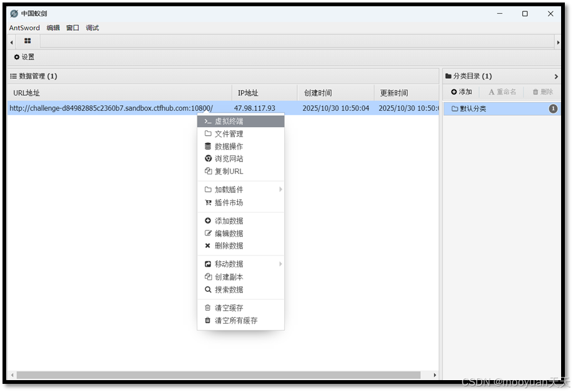
Task: Click the terminal icon beside 虚拟终端
Action: tap(208, 121)
